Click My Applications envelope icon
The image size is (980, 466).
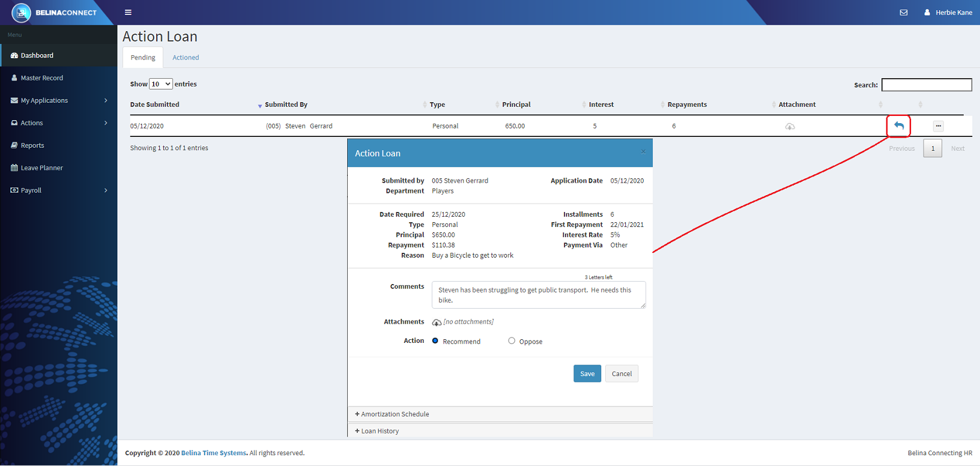coord(14,100)
